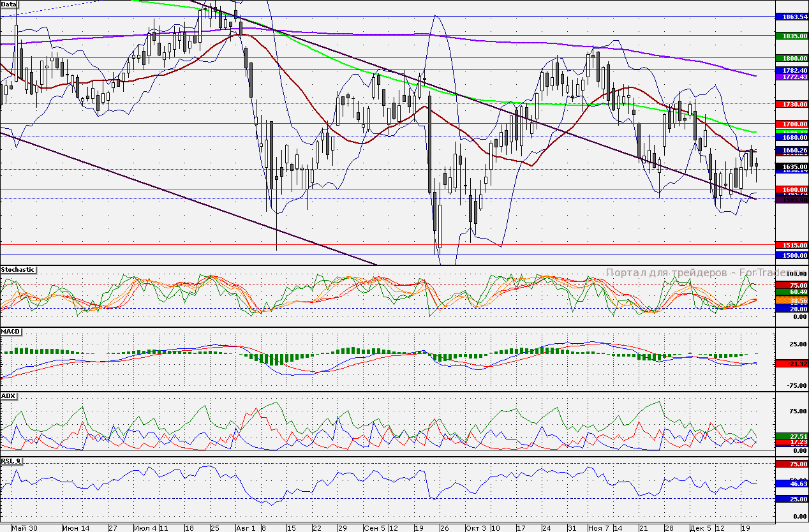This screenshot has width=809, height=532.
Task: Select the blue 1500.00 price level tag
Action: tap(790, 255)
